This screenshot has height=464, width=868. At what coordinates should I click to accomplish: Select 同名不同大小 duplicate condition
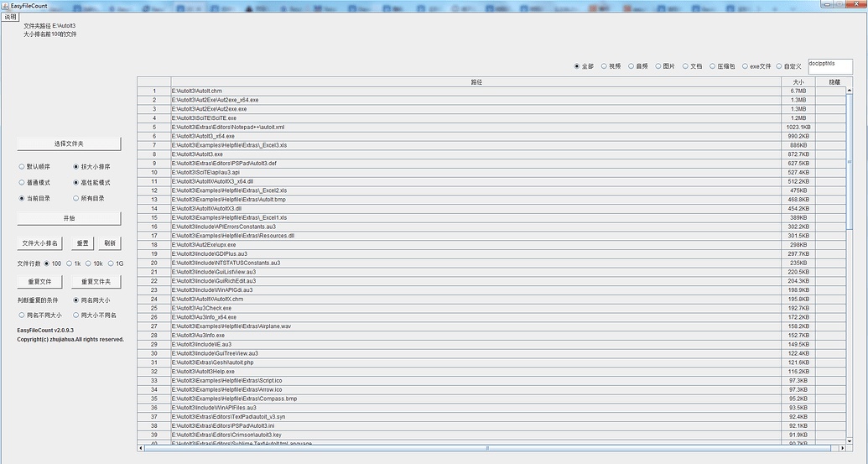[40, 315]
